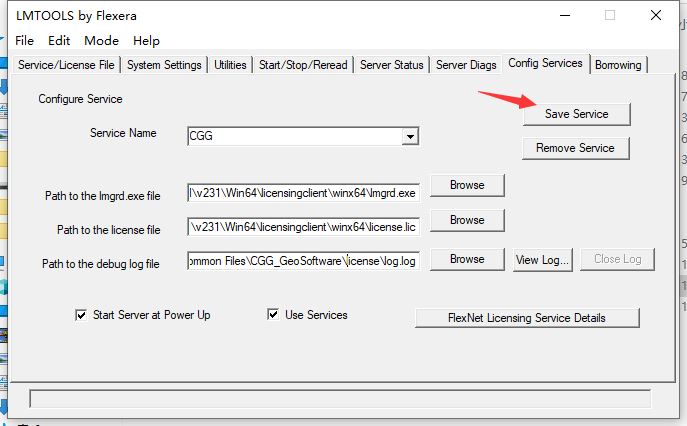The image size is (687, 426).
Task: Click the Service Name field containing CGG
Action: [295, 136]
